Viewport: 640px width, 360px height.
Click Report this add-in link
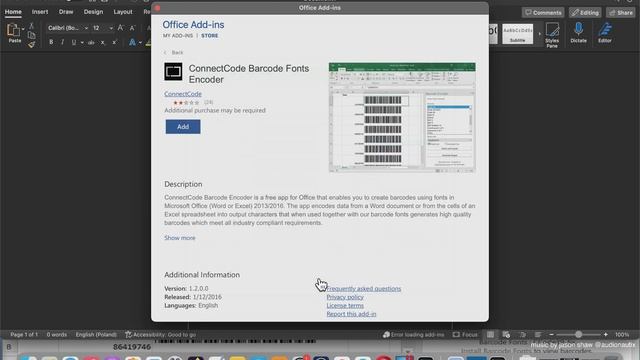[x=351, y=314]
